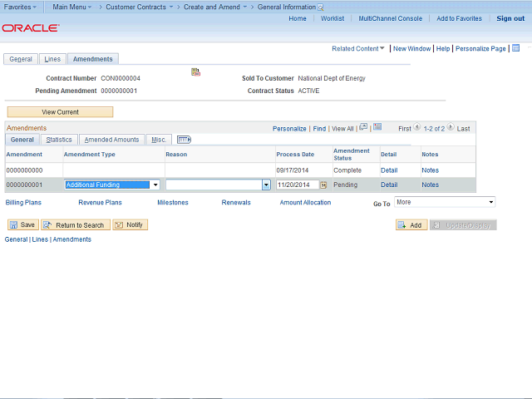The width and height of the screenshot is (532, 399).
Task: Click Sign out link
Action: (x=510, y=18)
